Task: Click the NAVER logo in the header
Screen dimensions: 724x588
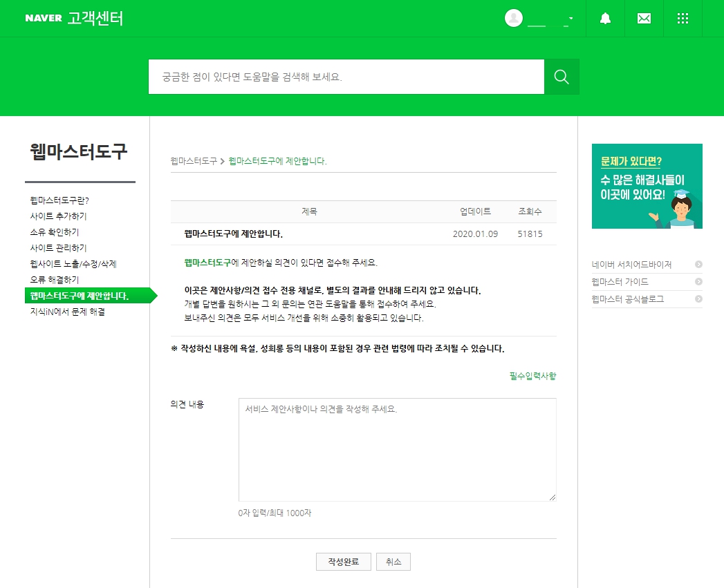Action: click(x=44, y=18)
